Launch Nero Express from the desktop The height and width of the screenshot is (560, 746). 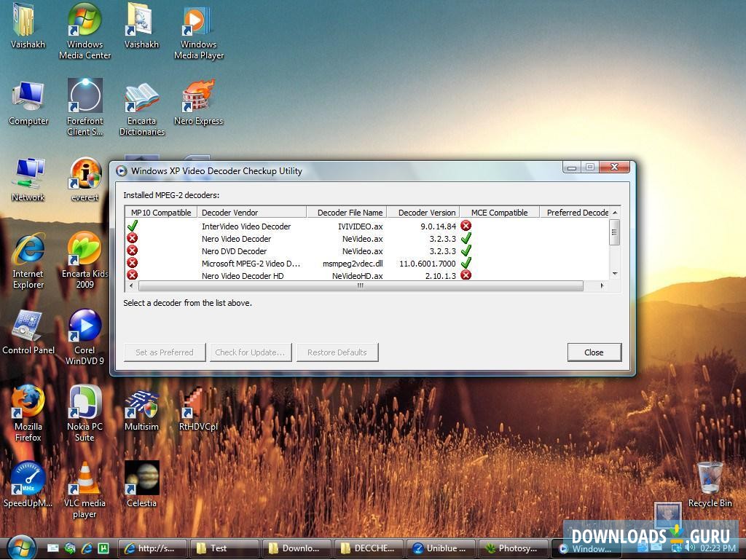pos(198,98)
